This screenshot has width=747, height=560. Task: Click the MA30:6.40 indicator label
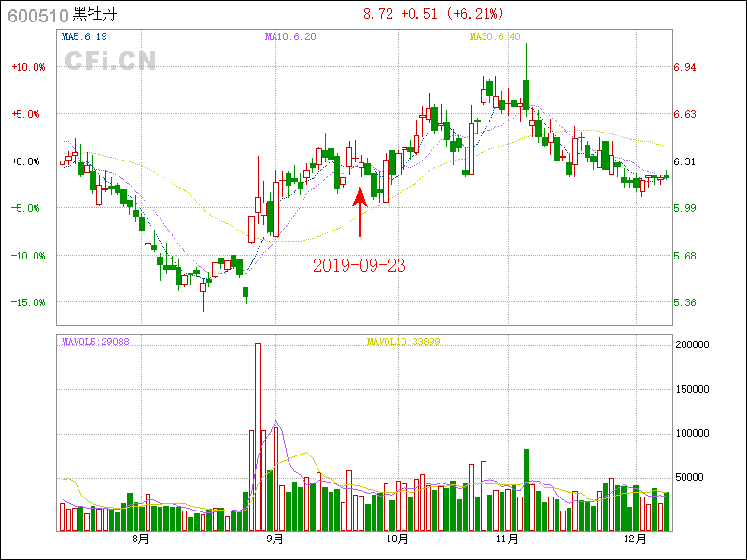click(495, 36)
